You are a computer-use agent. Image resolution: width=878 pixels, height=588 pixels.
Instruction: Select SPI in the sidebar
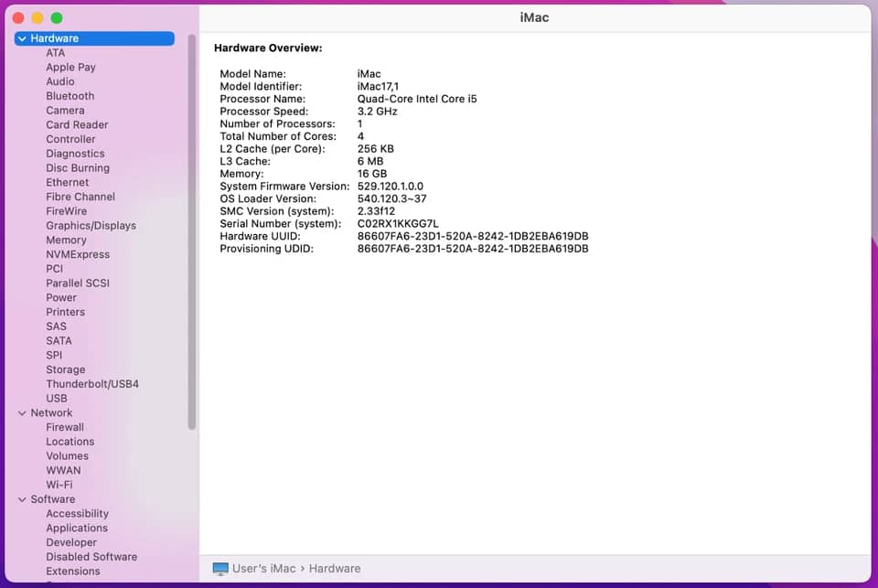(54, 355)
